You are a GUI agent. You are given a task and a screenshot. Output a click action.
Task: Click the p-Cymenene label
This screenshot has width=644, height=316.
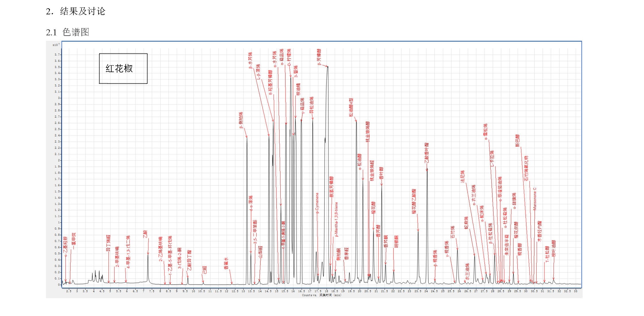[317, 203]
